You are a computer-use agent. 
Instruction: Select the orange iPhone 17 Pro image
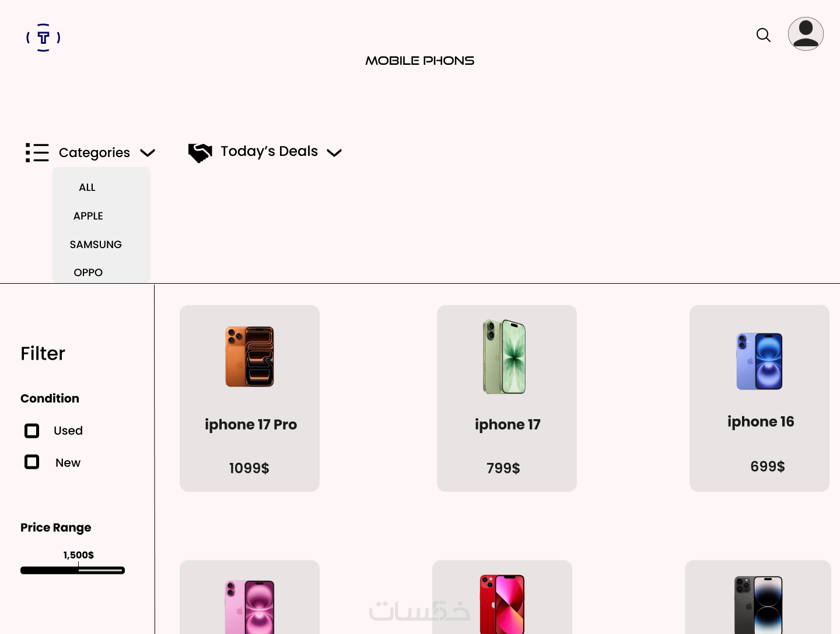[250, 356]
